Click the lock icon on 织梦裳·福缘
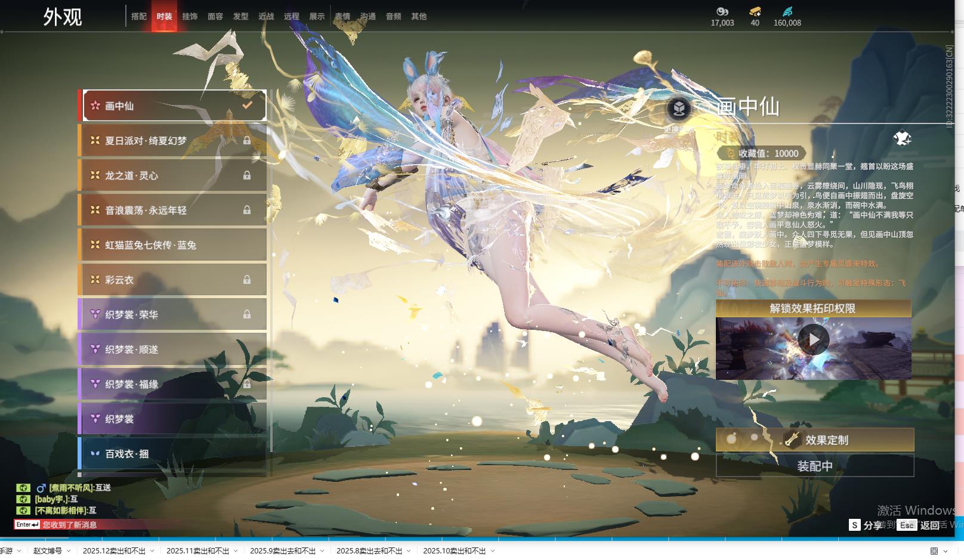This screenshot has width=964, height=560. (x=247, y=384)
